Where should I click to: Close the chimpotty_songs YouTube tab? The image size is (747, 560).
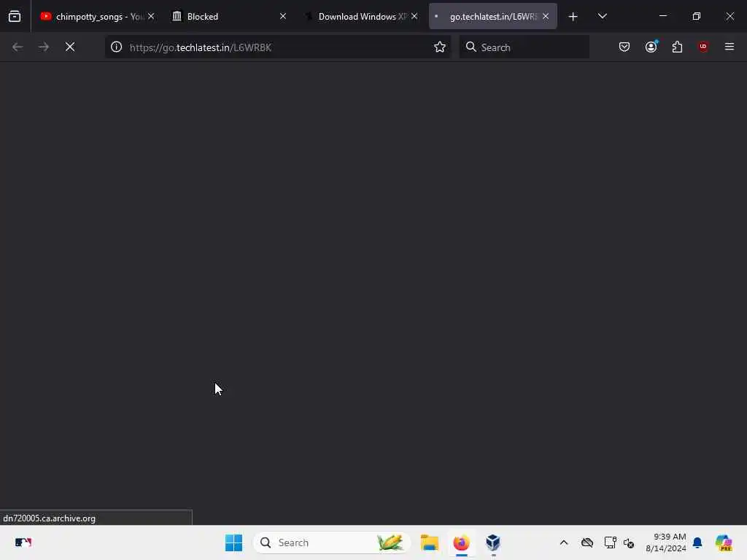coord(151,16)
